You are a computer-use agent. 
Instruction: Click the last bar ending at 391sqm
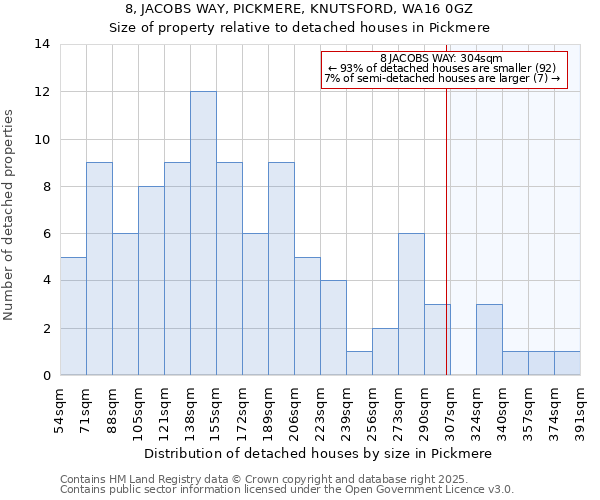click(567, 363)
